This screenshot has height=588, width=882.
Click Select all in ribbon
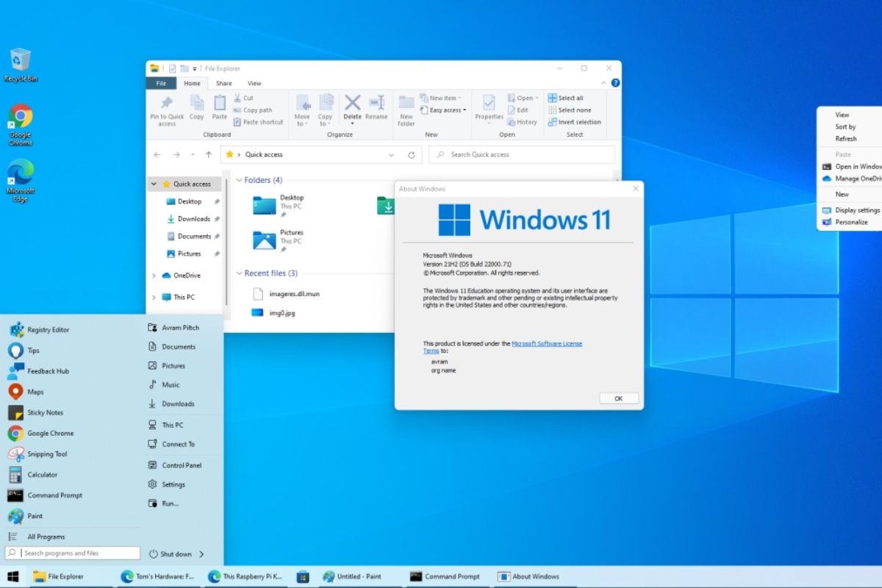click(566, 98)
